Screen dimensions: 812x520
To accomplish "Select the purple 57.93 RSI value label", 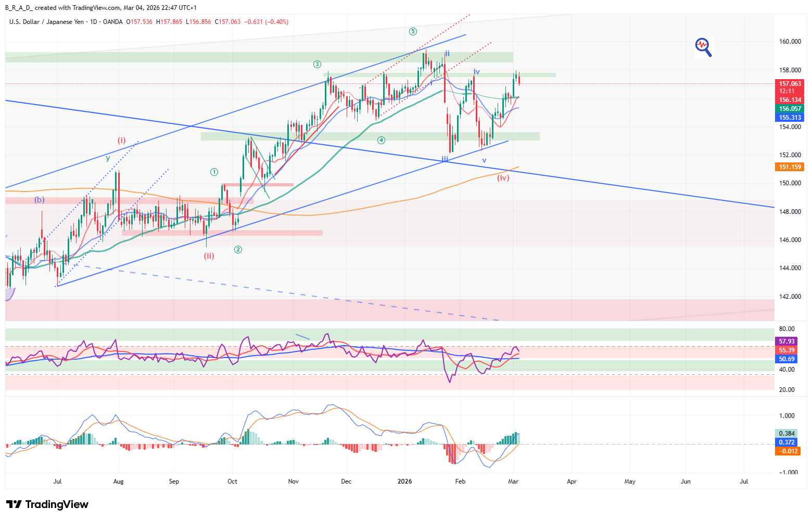I will (786, 341).
